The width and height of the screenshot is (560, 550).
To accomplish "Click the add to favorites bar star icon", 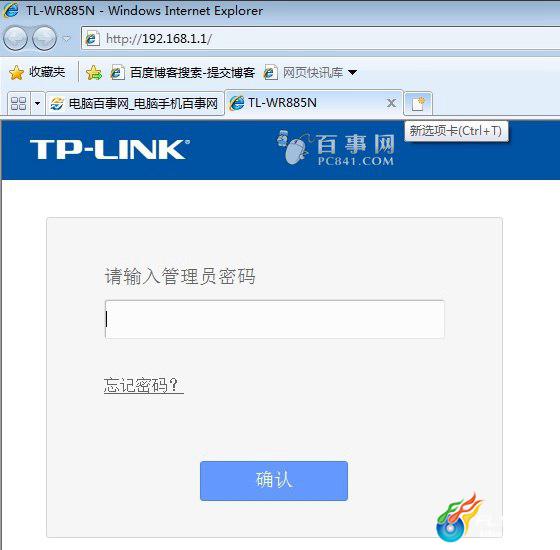I will (x=94, y=72).
